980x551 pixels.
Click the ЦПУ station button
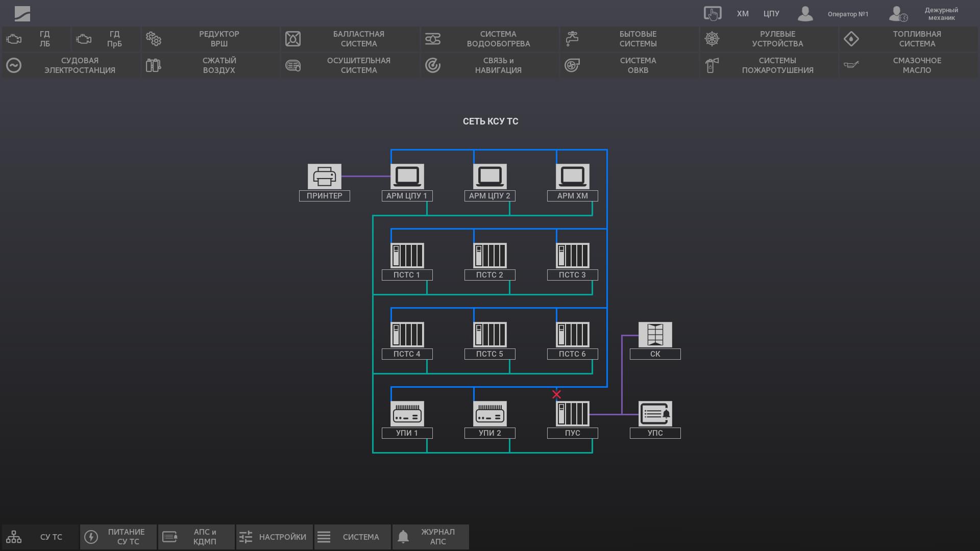pos(771,14)
